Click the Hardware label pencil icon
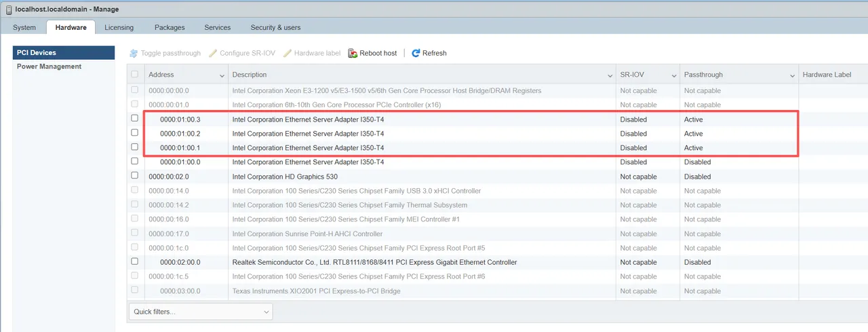The width and height of the screenshot is (868, 332). tap(288, 53)
